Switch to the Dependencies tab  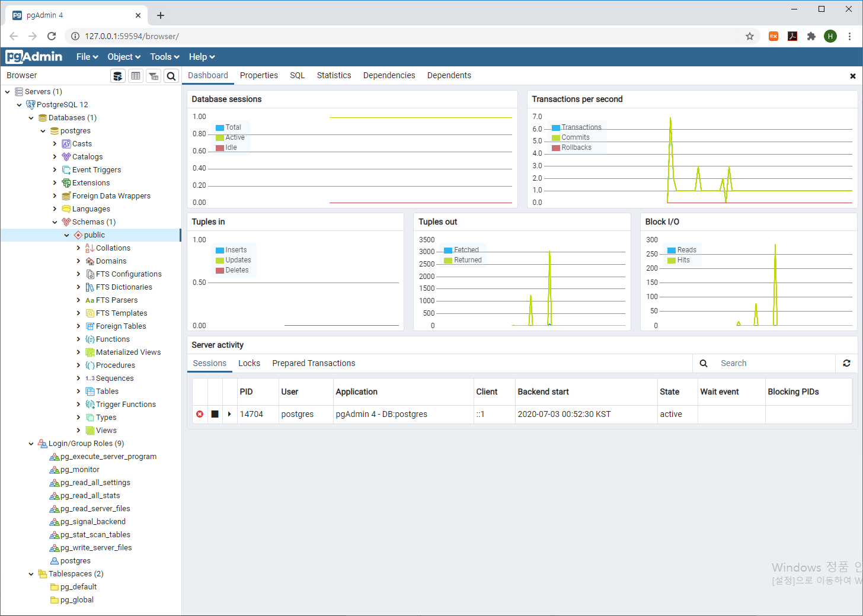point(389,75)
